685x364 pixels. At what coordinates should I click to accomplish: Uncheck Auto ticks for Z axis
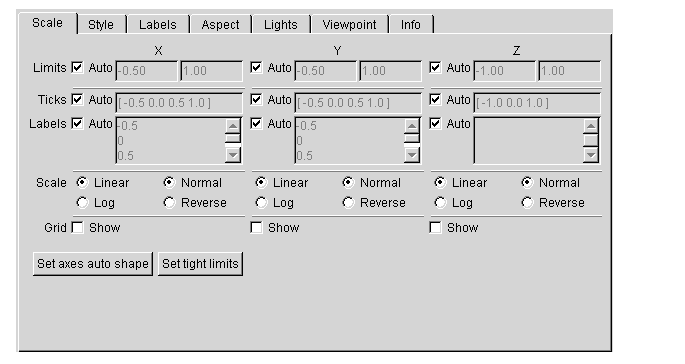coord(435,100)
